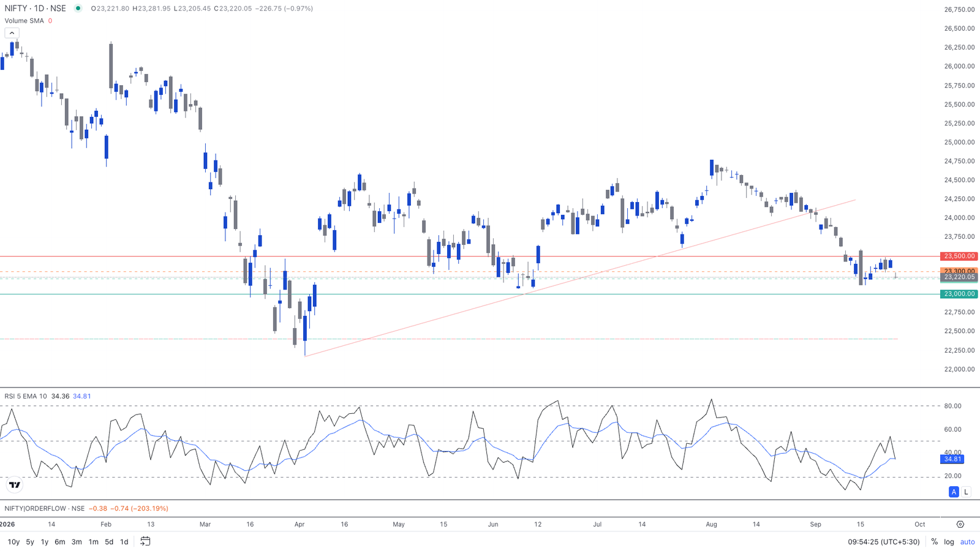The width and height of the screenshot is (980, 551).
Task: Open timezone menu showing 09:54:25 (UTC+5:30)
Action: coord(884,542)
